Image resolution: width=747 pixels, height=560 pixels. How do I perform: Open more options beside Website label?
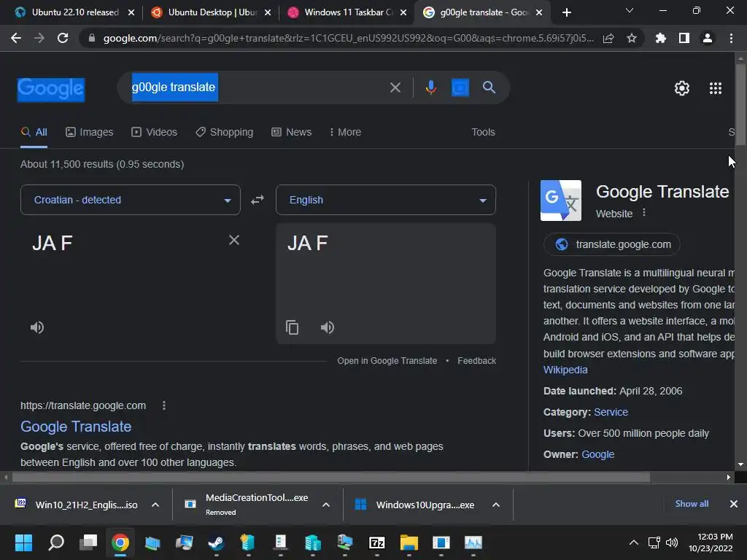coord(643,212)
